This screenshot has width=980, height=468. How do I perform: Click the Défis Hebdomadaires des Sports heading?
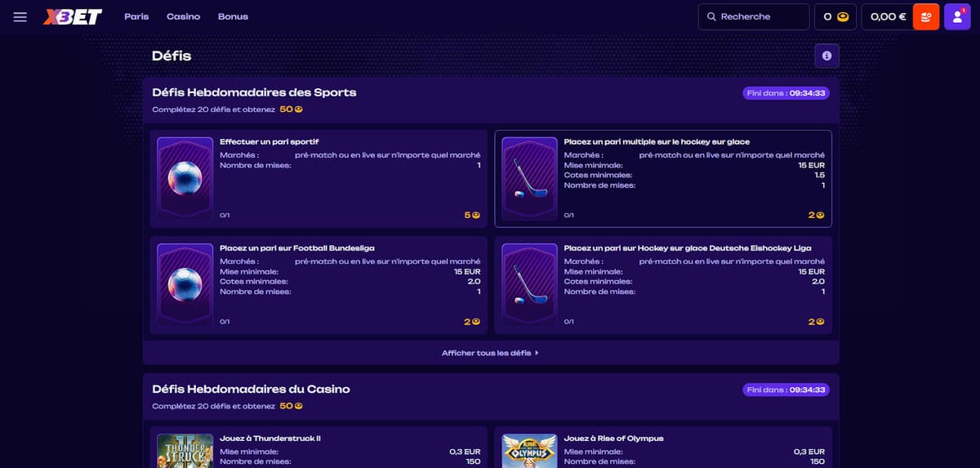coord(254,92)
